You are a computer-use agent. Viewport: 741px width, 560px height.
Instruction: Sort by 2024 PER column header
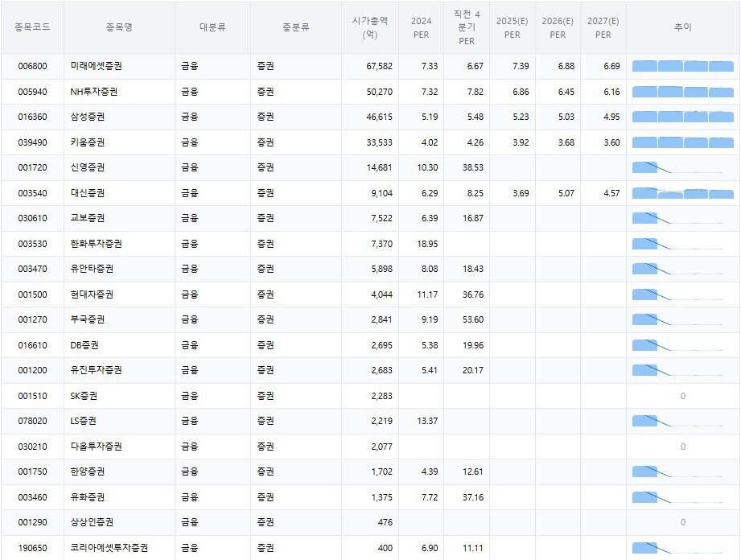(421, 27)
